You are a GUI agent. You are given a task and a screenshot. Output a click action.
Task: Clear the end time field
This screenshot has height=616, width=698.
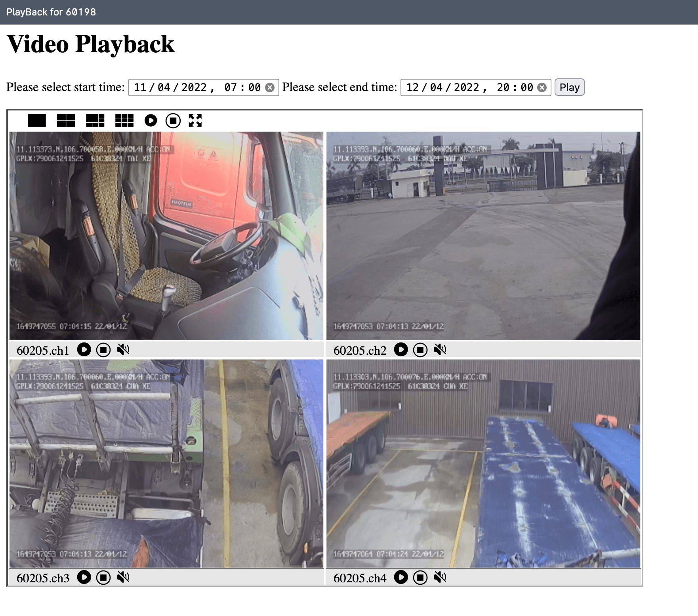(542, 87)
